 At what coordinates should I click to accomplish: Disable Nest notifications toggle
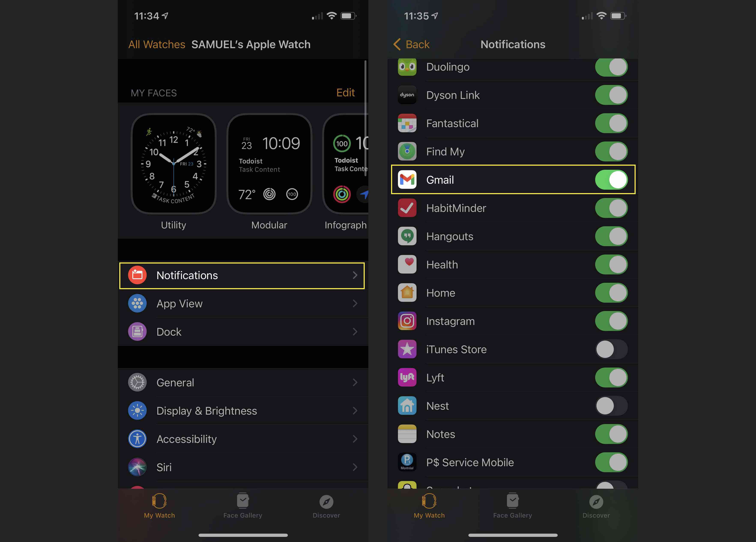point(612,406)
